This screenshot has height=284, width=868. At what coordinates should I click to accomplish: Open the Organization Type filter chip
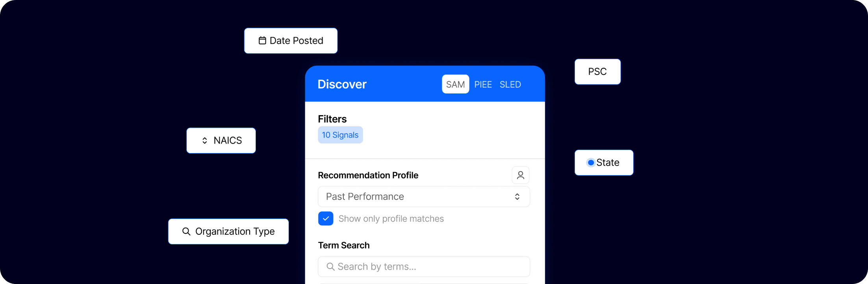pyautogui.click(x=228, y=232)
